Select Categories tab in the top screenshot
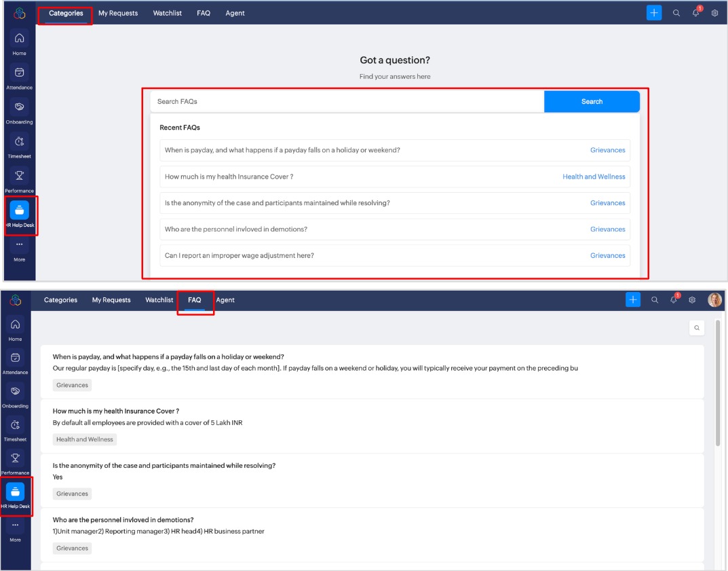The image size is (728, 571). 66,13
